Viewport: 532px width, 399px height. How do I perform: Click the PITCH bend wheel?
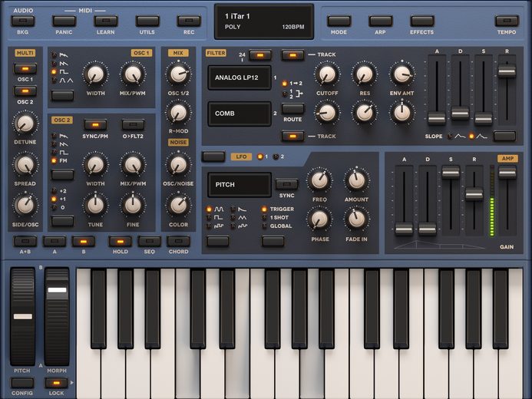[x=22, y=316]
